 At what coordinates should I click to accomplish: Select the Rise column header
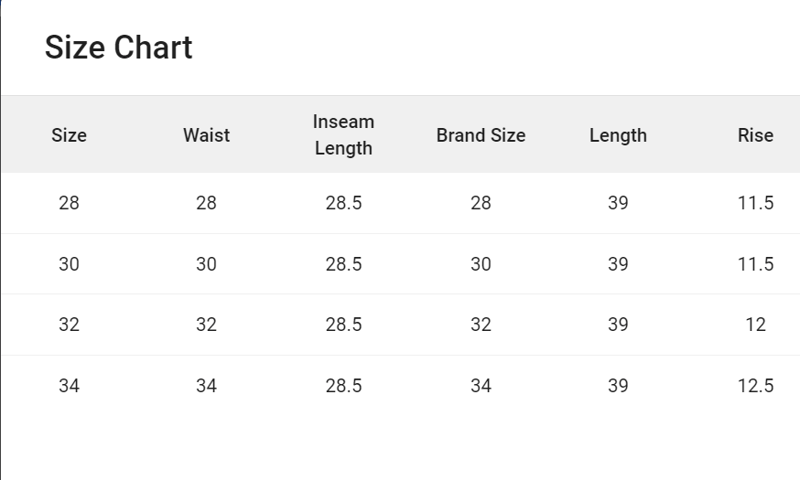[755, 135]
